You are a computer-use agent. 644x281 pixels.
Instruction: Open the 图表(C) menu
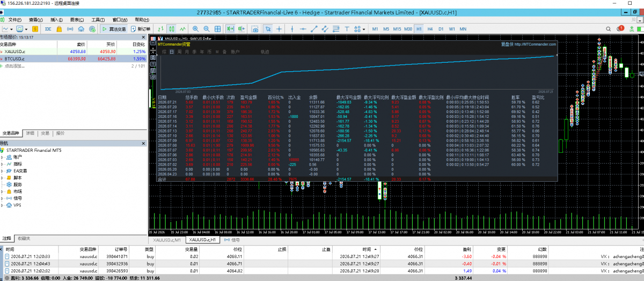coord(77,20)
